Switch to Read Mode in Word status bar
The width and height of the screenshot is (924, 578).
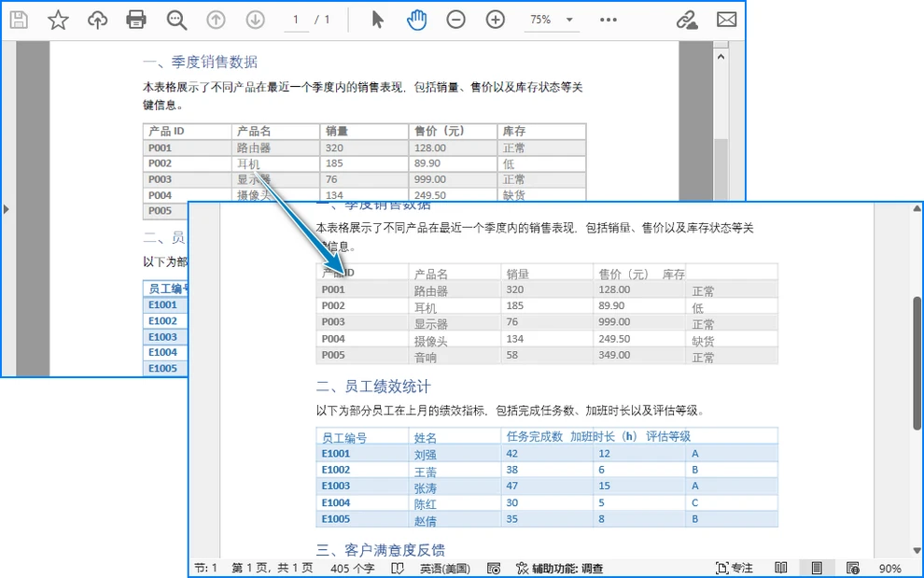pyautogui.click(x=780, y=567)
